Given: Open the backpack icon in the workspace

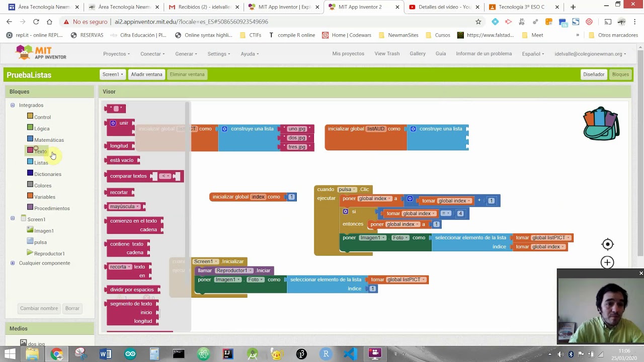Looking at the screenshot, I should click(601, 124).
